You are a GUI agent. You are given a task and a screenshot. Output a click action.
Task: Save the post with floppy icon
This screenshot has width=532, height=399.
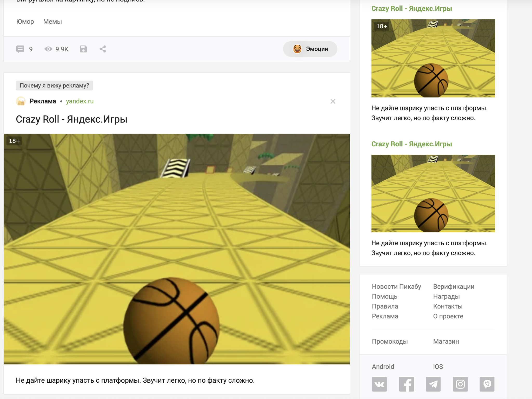83,49
